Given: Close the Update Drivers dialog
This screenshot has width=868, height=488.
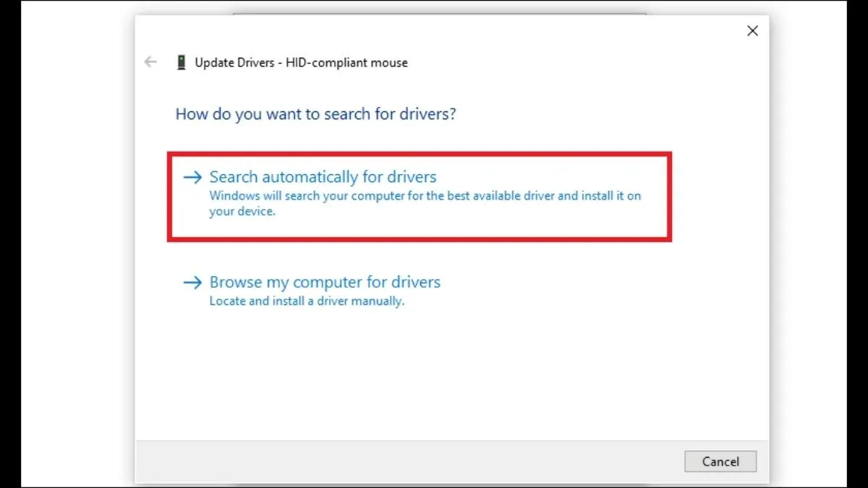Looking at the screenshot, I should (752, 30).
